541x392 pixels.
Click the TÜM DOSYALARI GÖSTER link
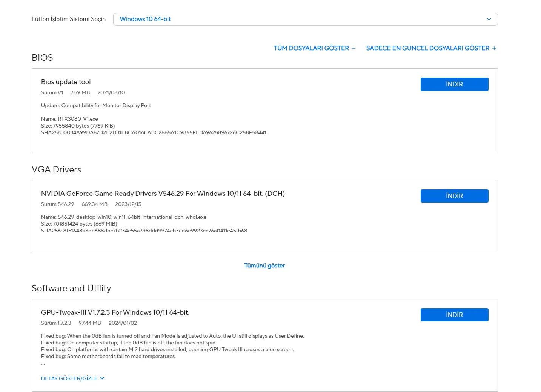click(x=315, y=48)
